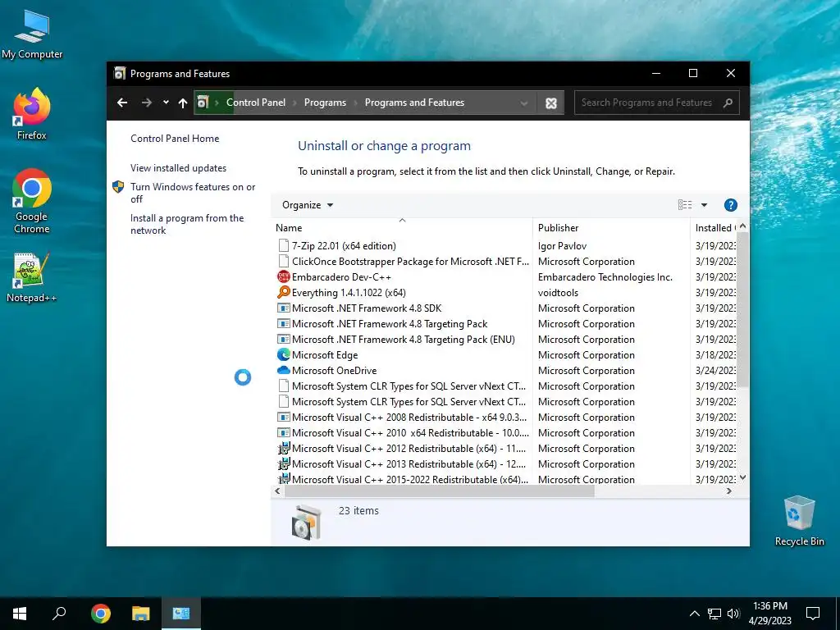Click Embarcadero Technologies Inc. publisher cell
The height and width of the screenshot is (630, 840).
click(x=605, y=277)
